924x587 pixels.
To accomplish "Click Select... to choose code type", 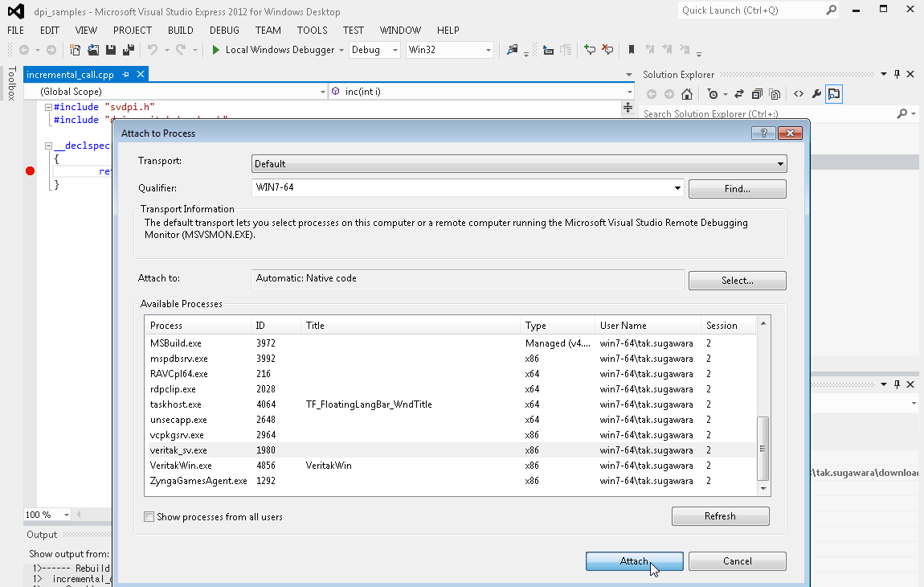I will pyautogui.click(x=738, y=280).
